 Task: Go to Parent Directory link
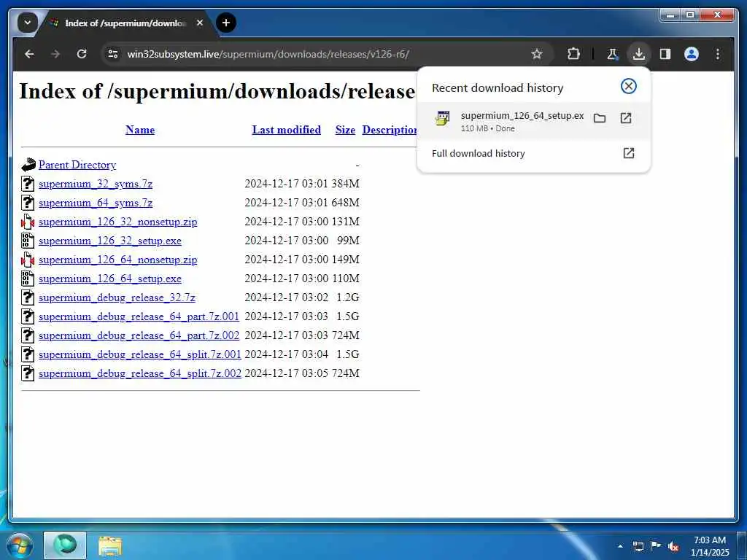[x=77, y=165]
